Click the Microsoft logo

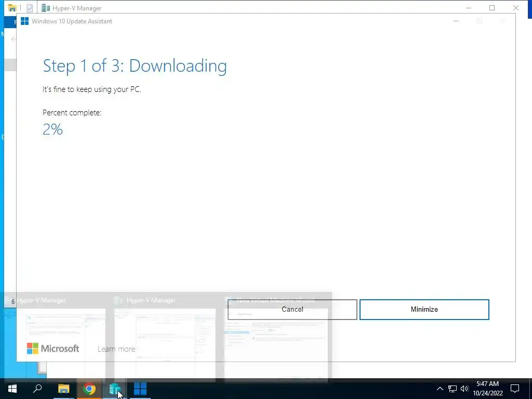tap(53, 349)
